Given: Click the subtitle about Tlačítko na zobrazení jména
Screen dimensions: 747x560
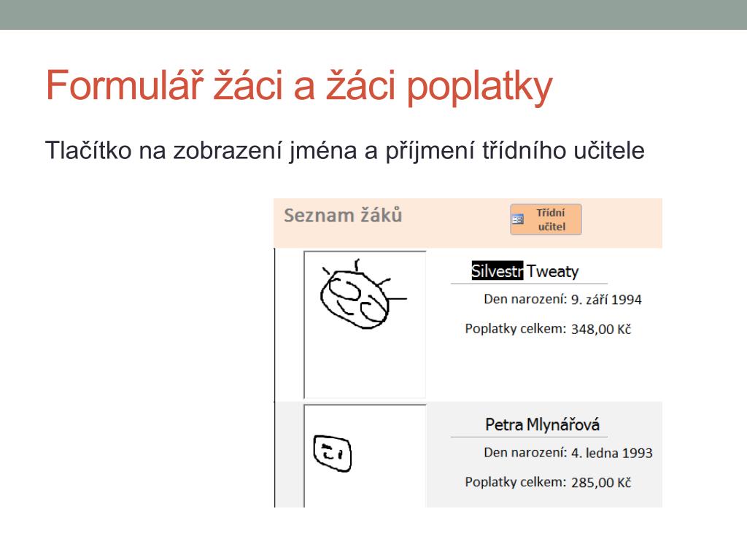Looking at the screenshot, I should point(344,150).
